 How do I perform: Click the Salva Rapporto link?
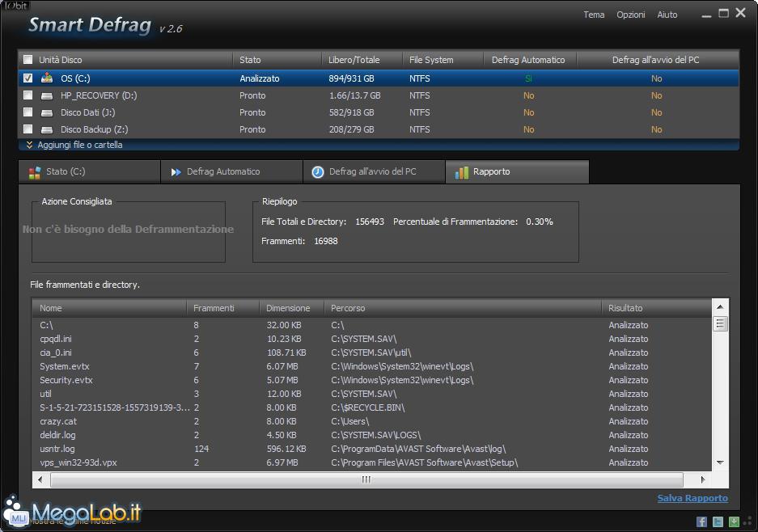pyautogui.click(x=692, y=498)
